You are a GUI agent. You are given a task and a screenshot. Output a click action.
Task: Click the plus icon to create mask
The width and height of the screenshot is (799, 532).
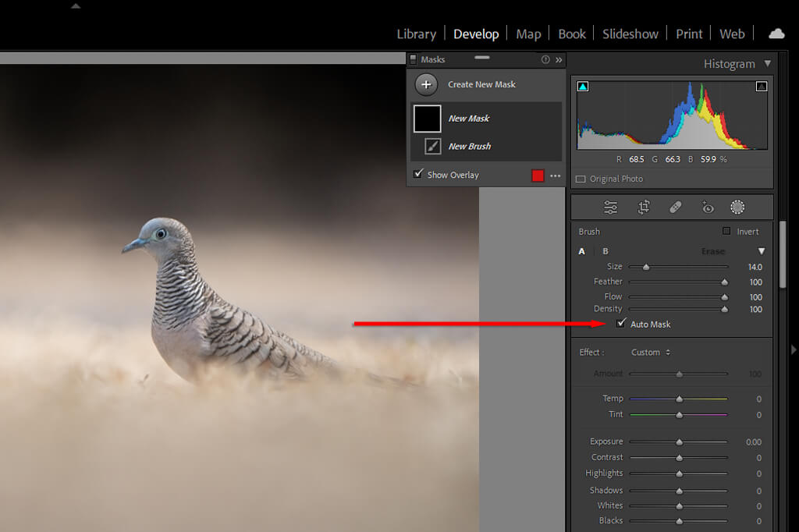pos(426,84)
